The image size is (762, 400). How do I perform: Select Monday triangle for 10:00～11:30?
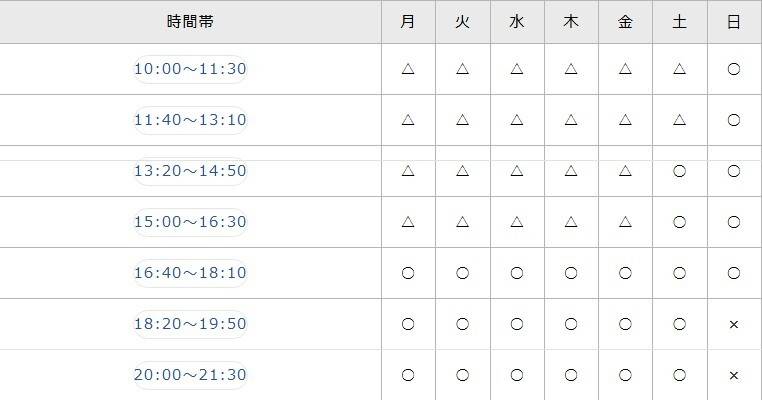(x=408, y=69)
